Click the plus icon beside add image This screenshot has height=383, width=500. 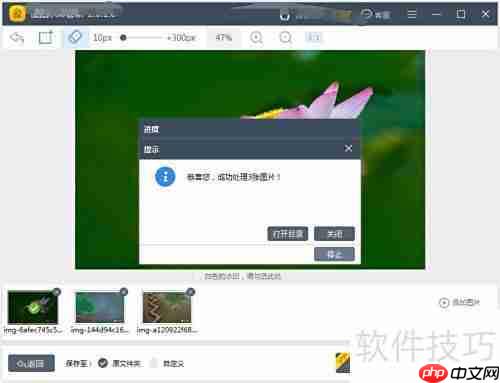pos(444,303)
